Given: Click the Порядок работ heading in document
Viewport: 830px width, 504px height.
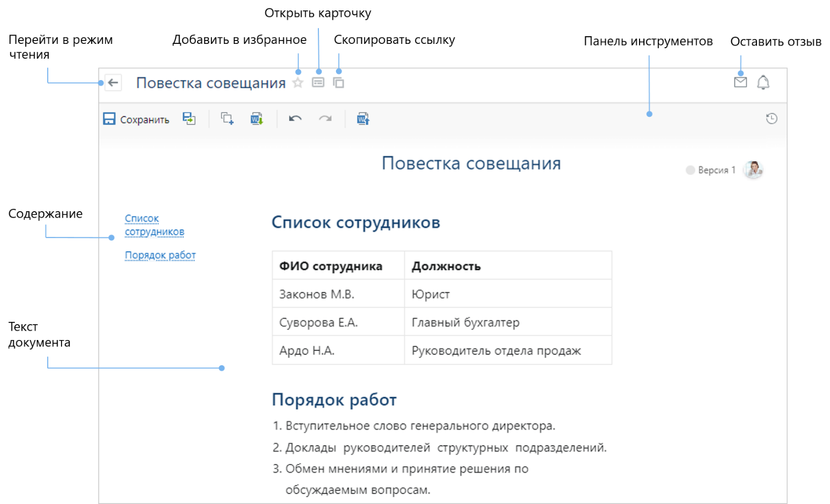Looking at the screenshot, I should pyautogui.click(x=334, y=400).
